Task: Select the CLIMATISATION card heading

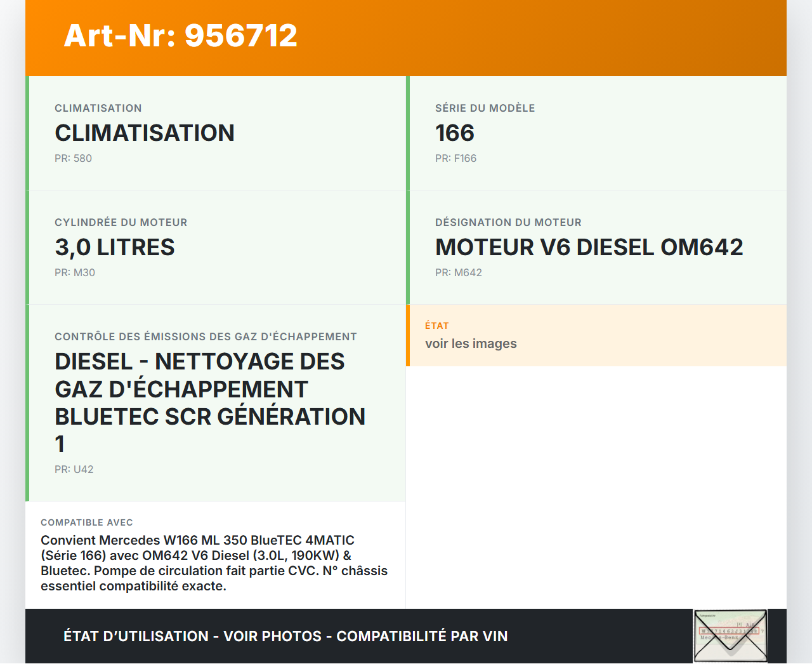Action: click(x=145, y=133)
